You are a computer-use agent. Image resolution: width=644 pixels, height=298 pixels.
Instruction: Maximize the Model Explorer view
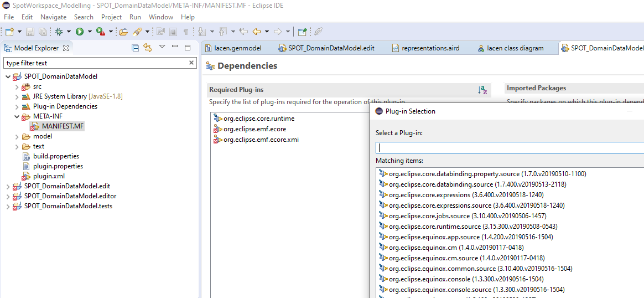tap(188, 48)
